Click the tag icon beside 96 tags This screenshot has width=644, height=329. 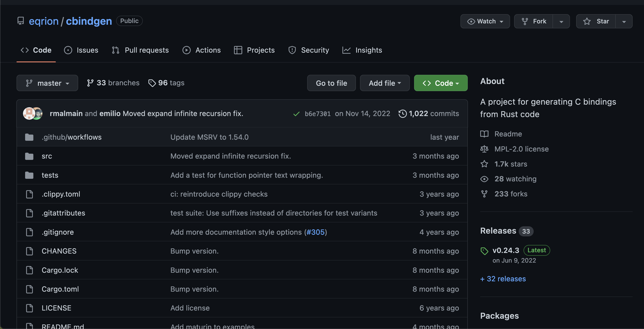tap(152, 83)
